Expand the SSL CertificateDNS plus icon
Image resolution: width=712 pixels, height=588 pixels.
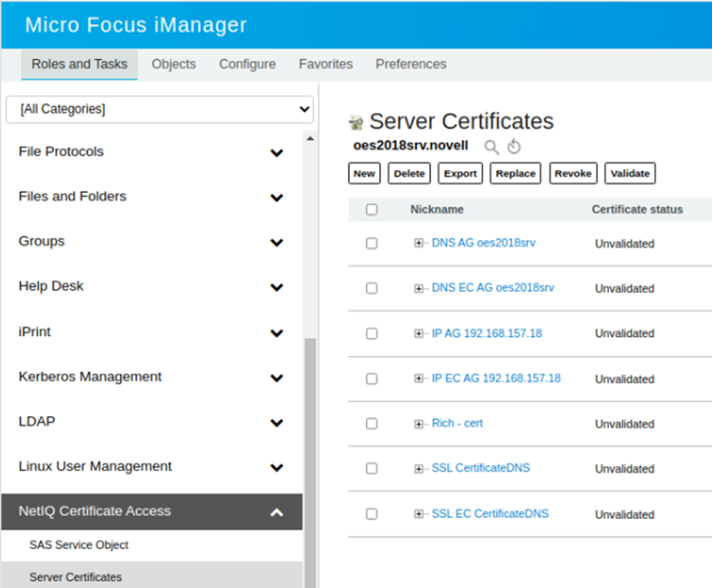419,469
